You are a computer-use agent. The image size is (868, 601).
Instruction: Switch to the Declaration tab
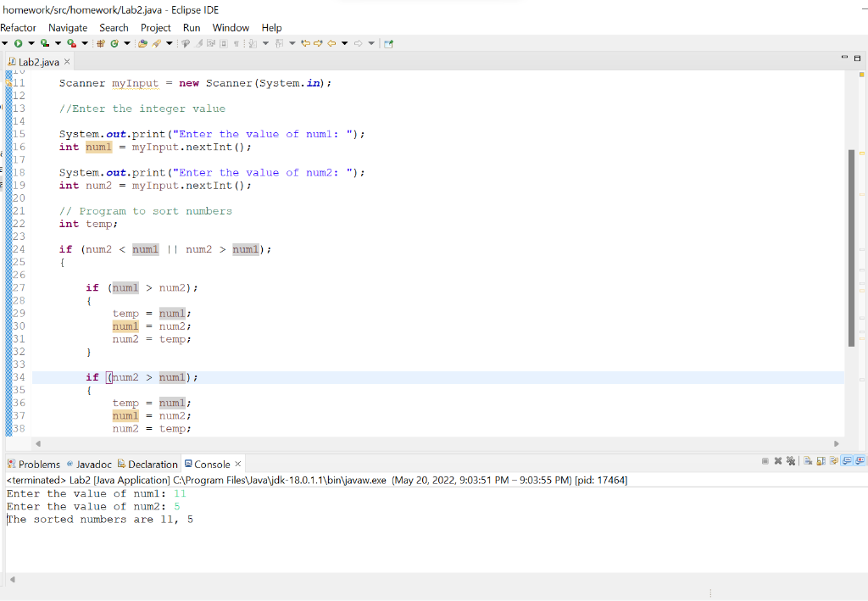[147, 465]
